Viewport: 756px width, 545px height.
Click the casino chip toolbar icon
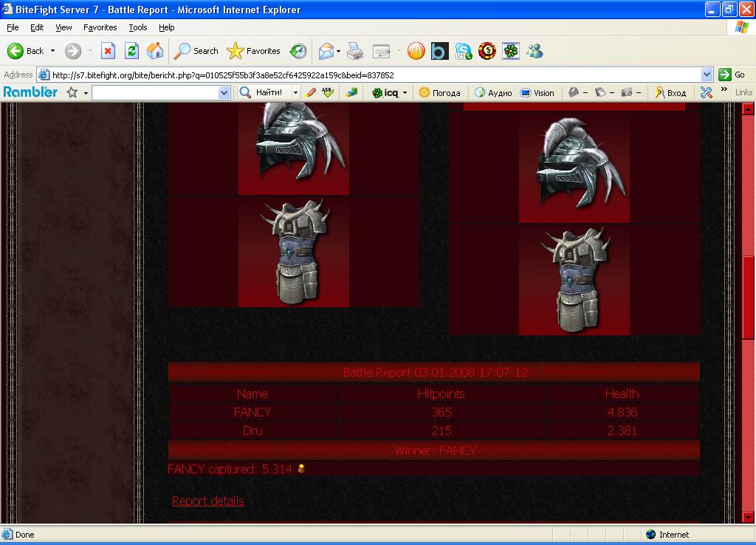coord(487,51)
